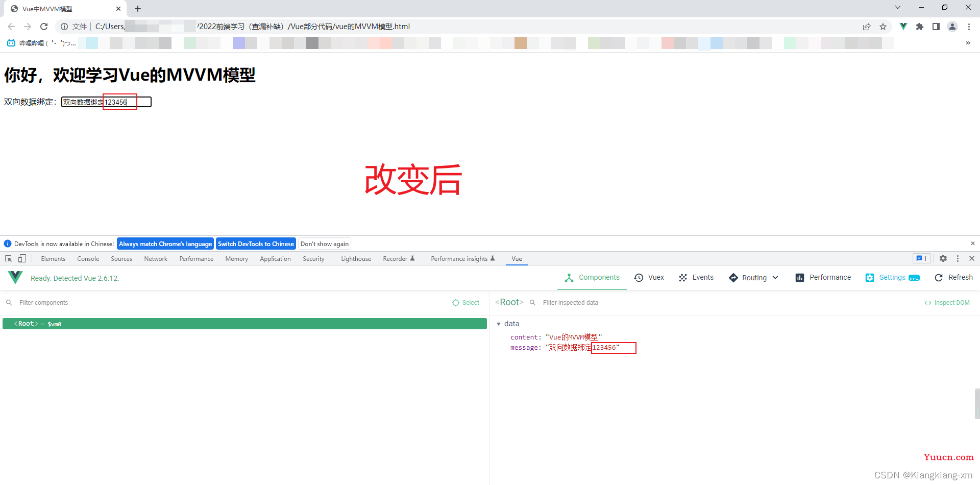Switch to the Network tab
This screenshot has width=980, height=485.
[x=156, y=259]
